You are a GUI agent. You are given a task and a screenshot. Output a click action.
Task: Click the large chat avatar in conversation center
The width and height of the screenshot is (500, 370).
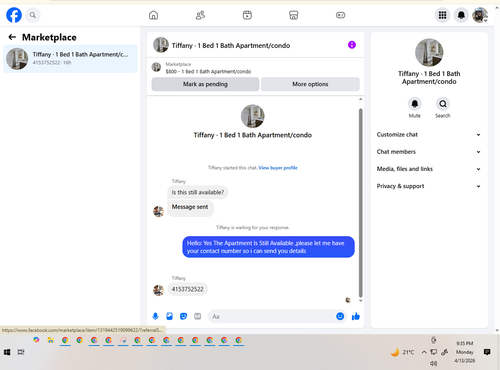(x=253, y=116)
